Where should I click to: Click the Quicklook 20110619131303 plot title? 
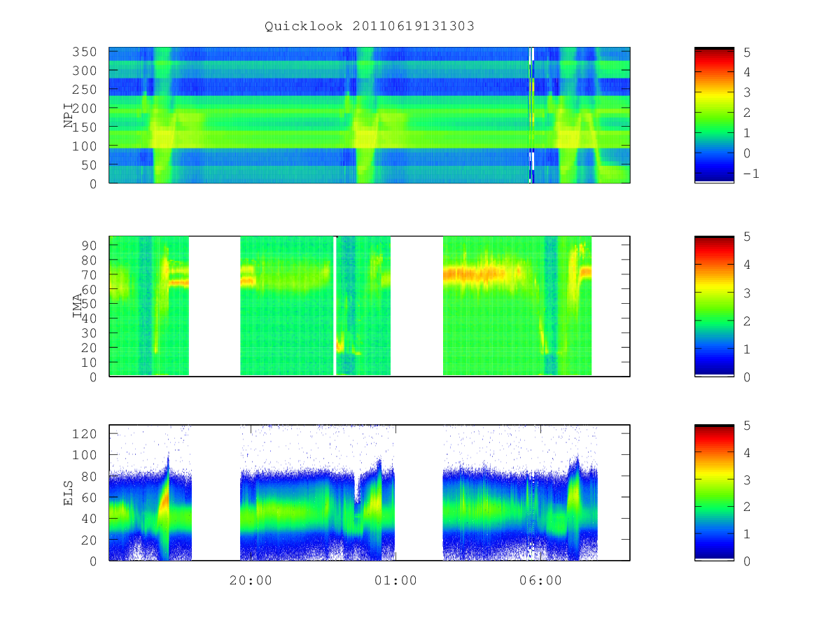370,27
